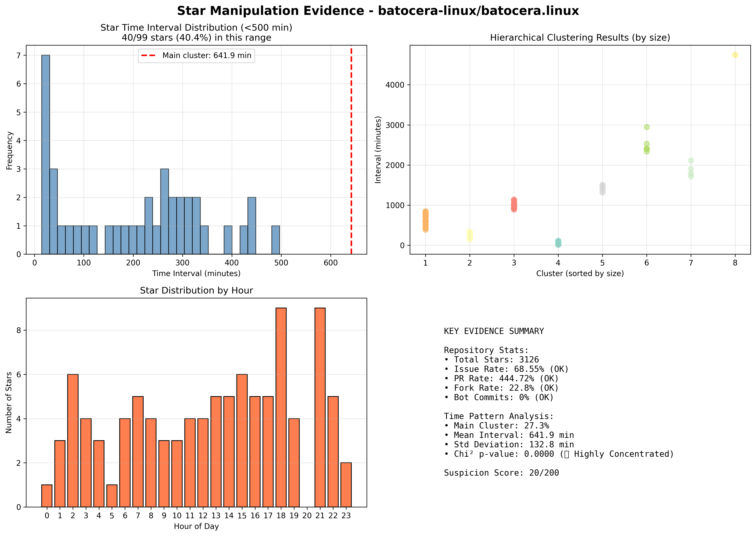
Task: Select the 'Suspicion Score: 20/200' line
Action: point(501,473)
